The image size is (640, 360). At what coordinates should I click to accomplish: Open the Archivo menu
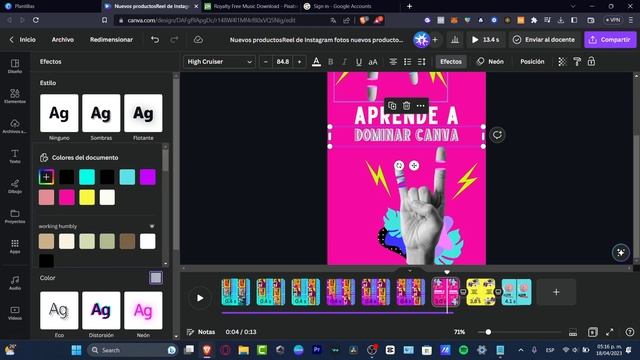(62, 40)
